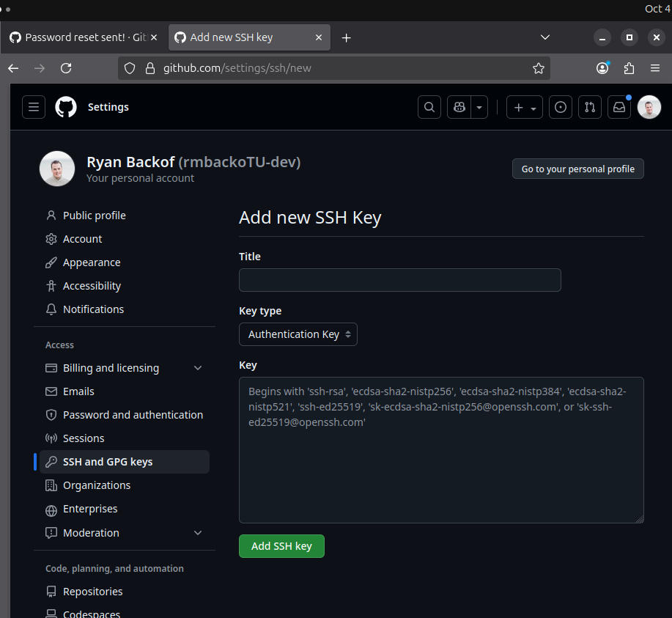Open Sessions settings
Image resolution: width=672 pixels, height=618 pixels.
125,438
